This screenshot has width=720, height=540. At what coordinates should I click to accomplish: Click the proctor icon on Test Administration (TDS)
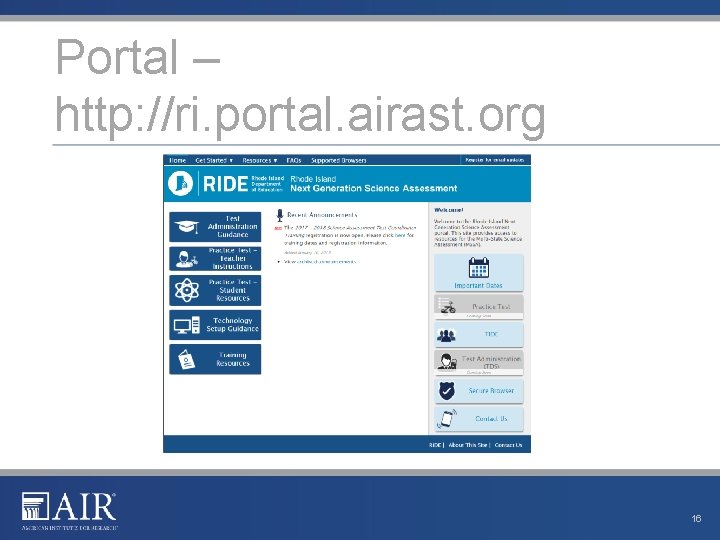pyautogui.click(x=446, y=361)
